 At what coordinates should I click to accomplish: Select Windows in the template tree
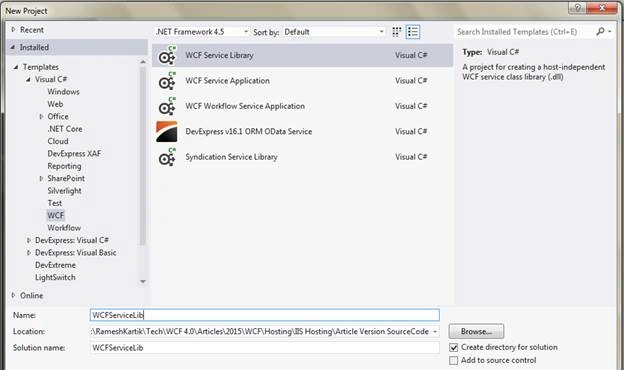[x=63, y=92]
